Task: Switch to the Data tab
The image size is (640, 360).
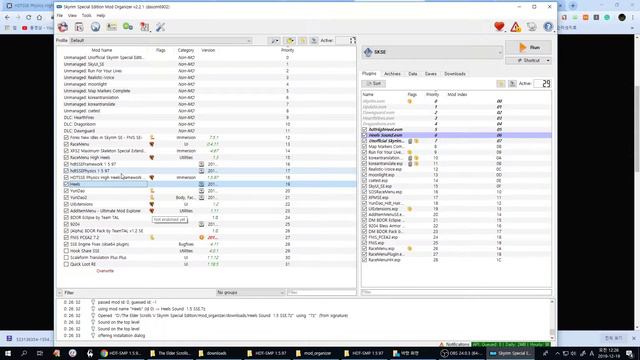Action: click(x=413, y=74)
